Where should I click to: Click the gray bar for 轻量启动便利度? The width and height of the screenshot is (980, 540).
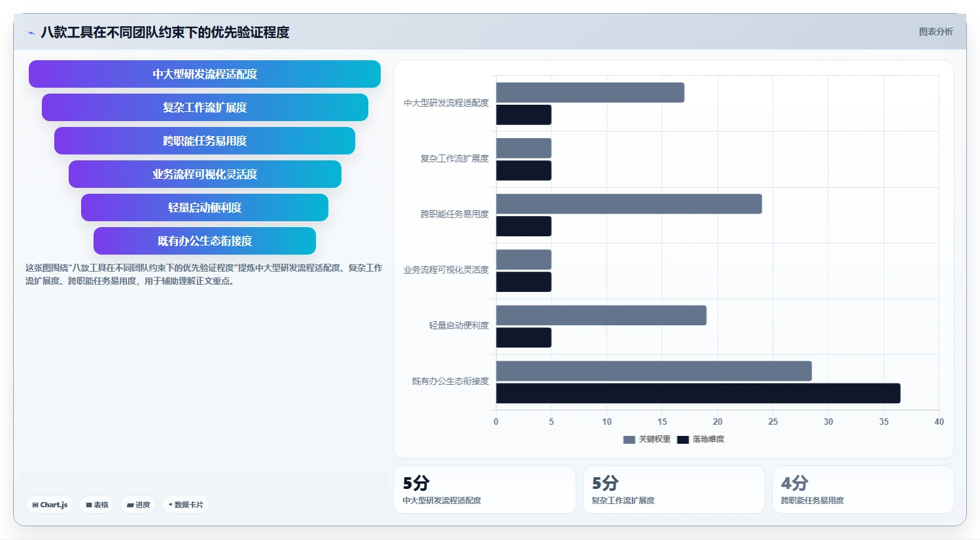pos(601,315)
